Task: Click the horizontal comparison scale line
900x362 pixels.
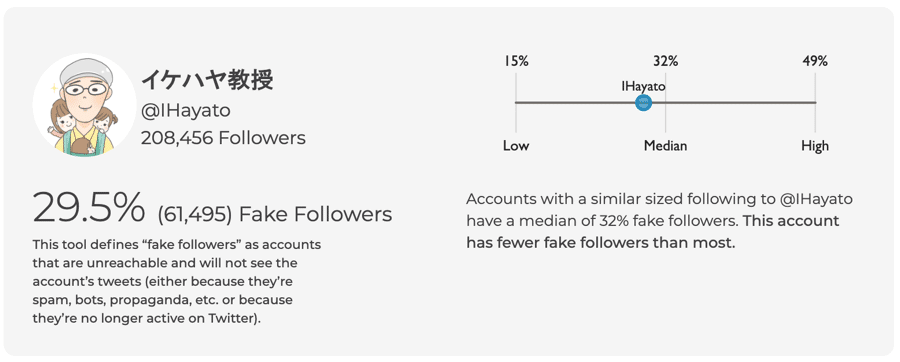Action: [665, 103]
